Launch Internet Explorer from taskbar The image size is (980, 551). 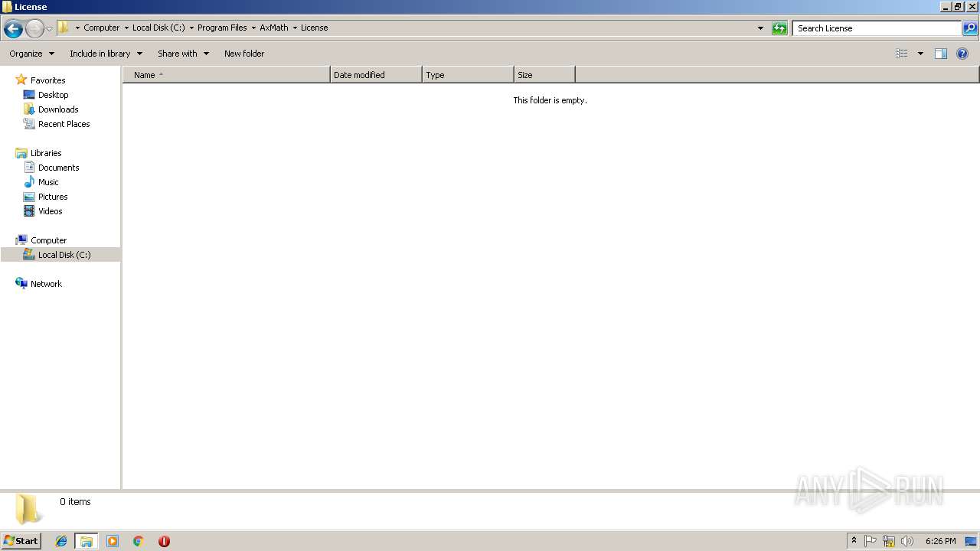click(61, 541)
